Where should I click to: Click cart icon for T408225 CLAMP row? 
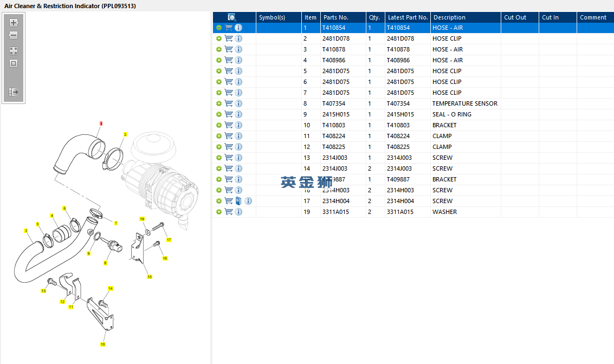229,147
